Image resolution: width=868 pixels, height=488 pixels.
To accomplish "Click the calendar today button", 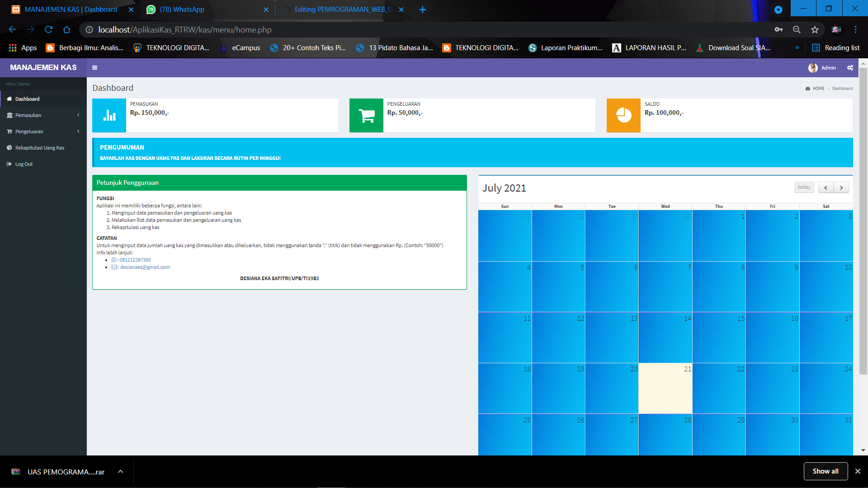I will coord(804,188).
